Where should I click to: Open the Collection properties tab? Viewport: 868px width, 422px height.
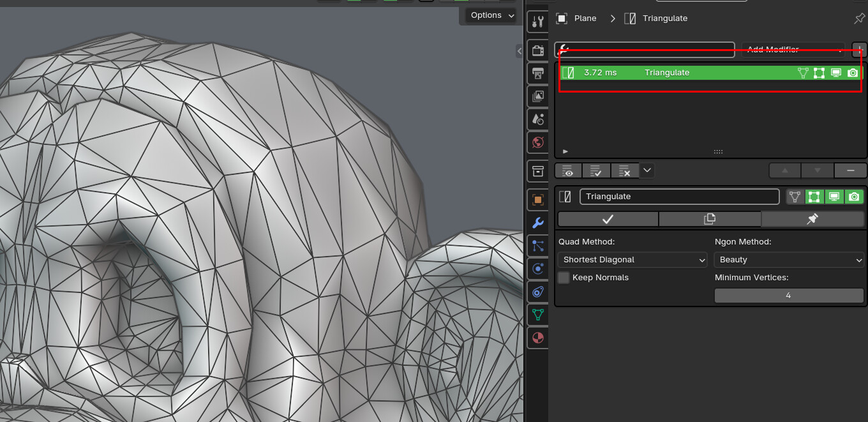538,171
